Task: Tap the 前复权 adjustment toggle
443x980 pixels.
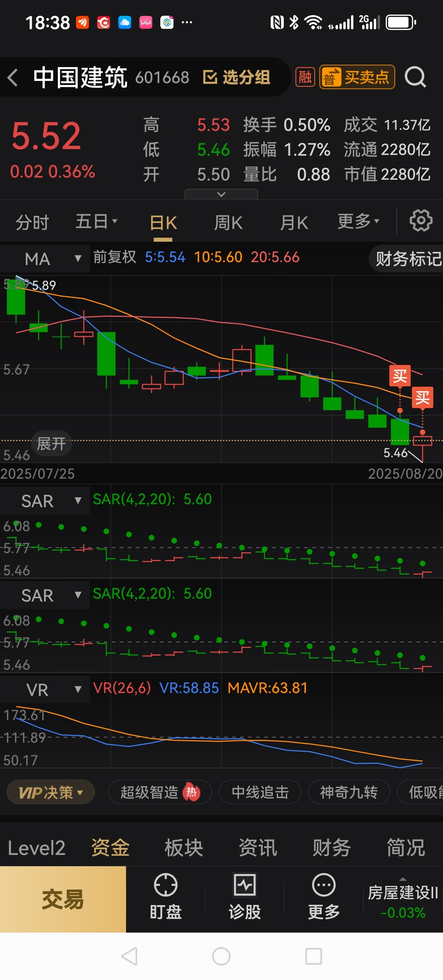Action: click(114, 257)
